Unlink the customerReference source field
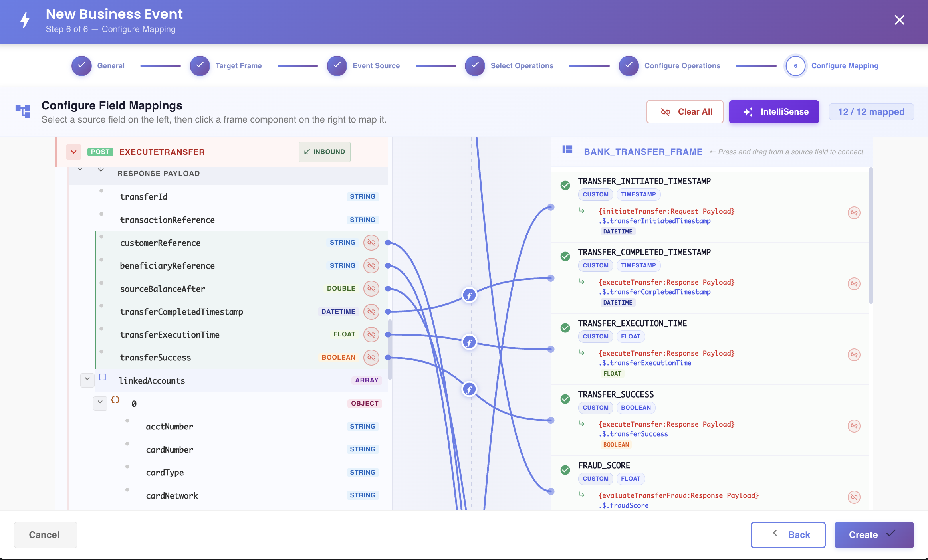 (x=371, y=243)
